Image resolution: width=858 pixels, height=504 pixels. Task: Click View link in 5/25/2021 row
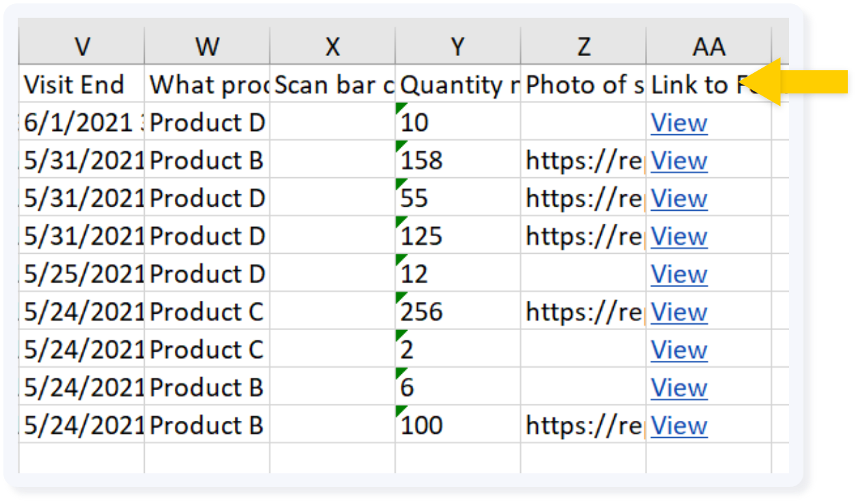click(678, 274)
